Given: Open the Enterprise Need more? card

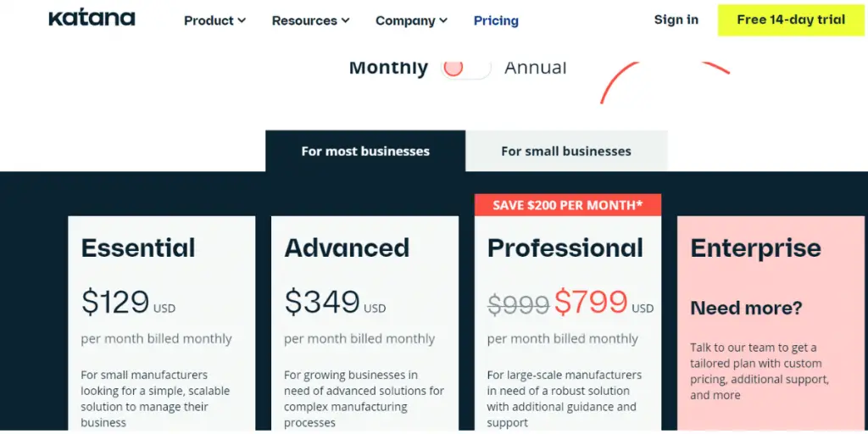Looking at the screenshot, I should (x=771, y=323).
